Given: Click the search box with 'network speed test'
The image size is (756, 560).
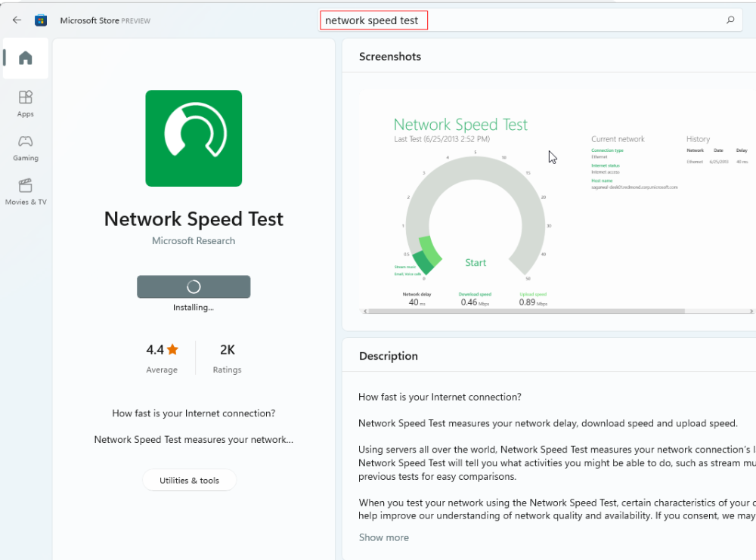Looking at the screenshot, I should [x=531, y=20].
